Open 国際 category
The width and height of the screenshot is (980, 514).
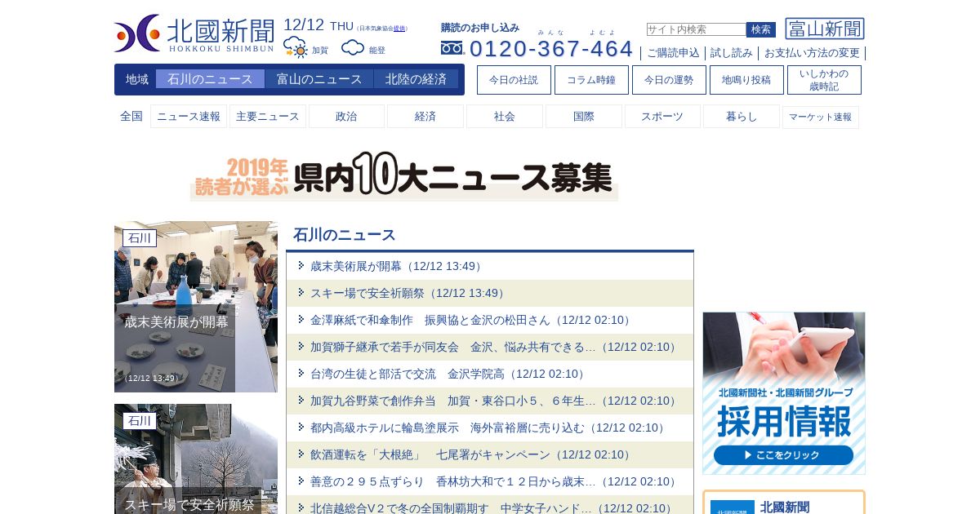(584, 117)
